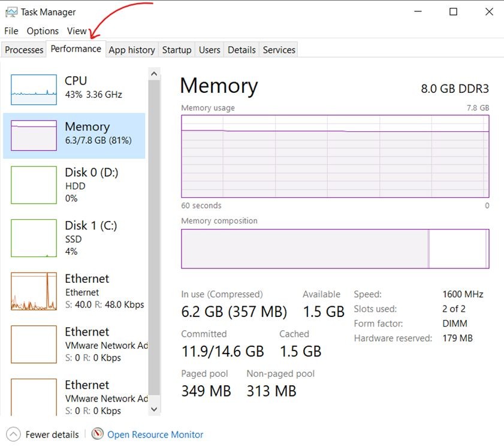
Task: Maximize the Task Manager window
Action: coord(454,12)
